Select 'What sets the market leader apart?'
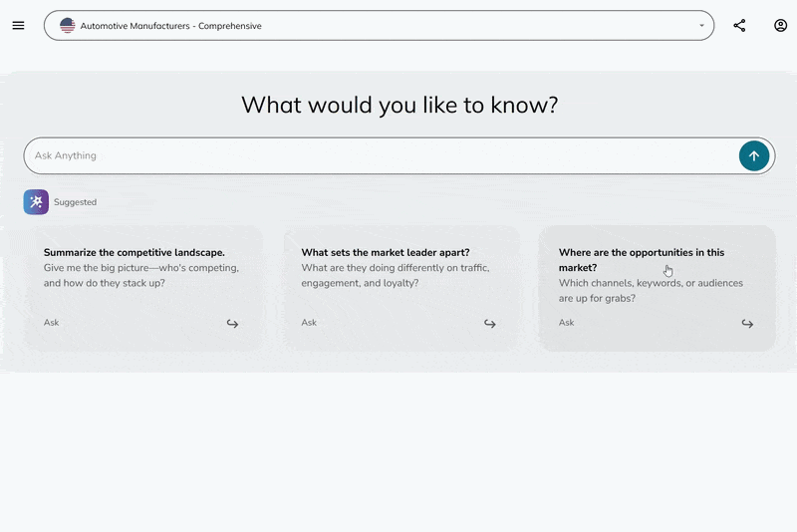 point(386,252)
